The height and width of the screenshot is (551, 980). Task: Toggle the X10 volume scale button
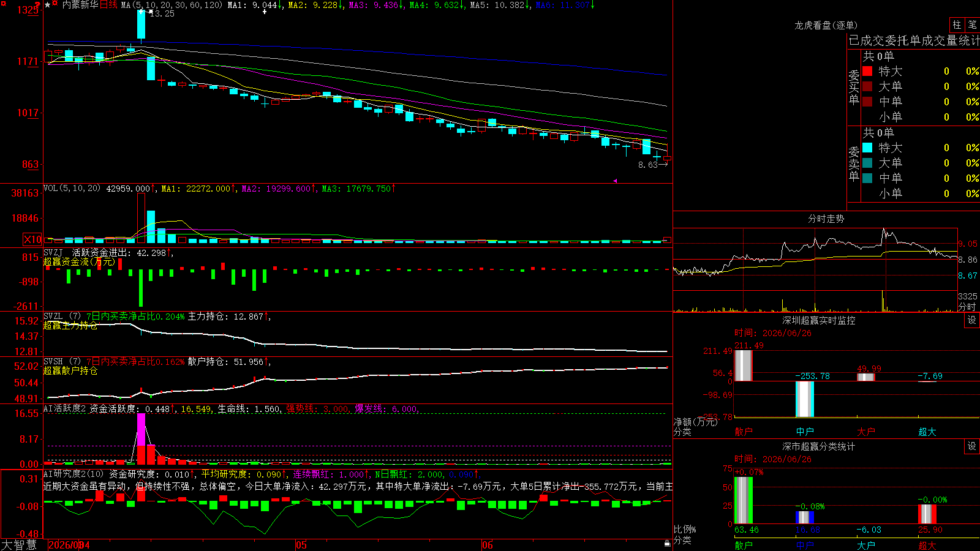32,239
